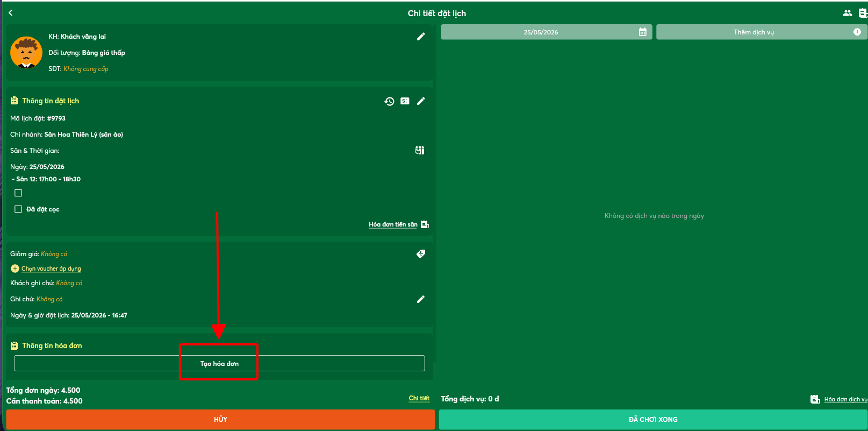Image resolution: width=868 pixels, height=431 pixels.
Task: Open the Chi tiết link
Action: 419,398
